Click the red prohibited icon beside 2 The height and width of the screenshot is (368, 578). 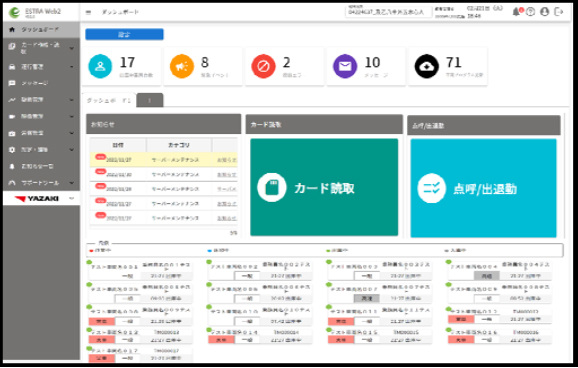pyautogui.click(x=263, y=66)
